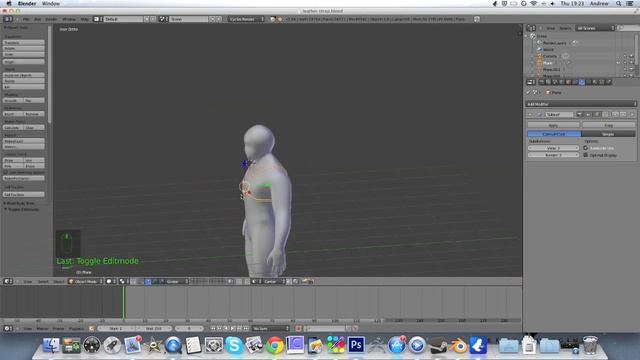Open the Select menu in 3D view
The height and width of the screenshot is (360, 640).
click(x=43, y=281)
